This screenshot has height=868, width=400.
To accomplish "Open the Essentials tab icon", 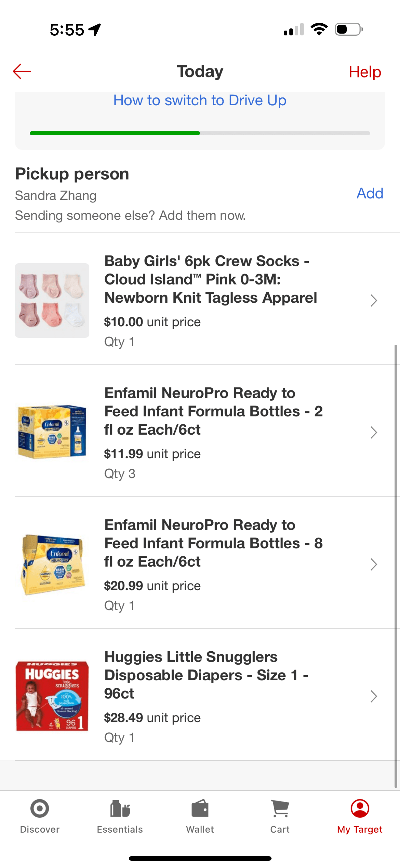I will pyautogui.click(x=120, y=808).
